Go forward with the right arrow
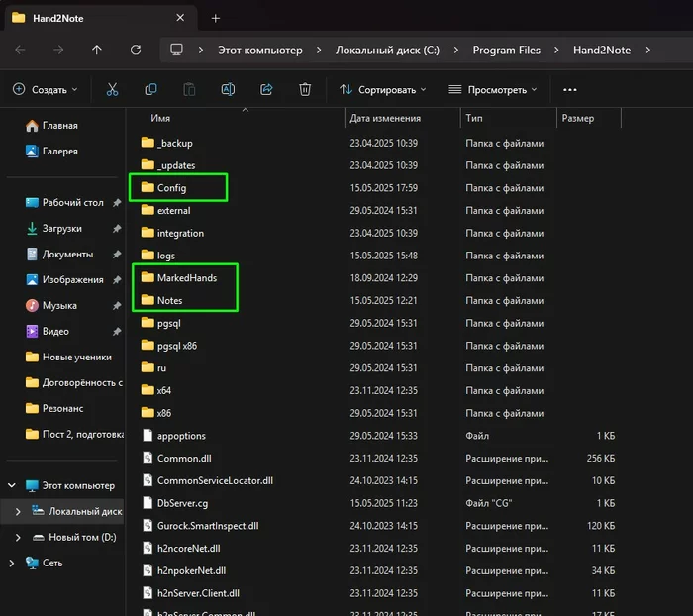 click(58, 50)
